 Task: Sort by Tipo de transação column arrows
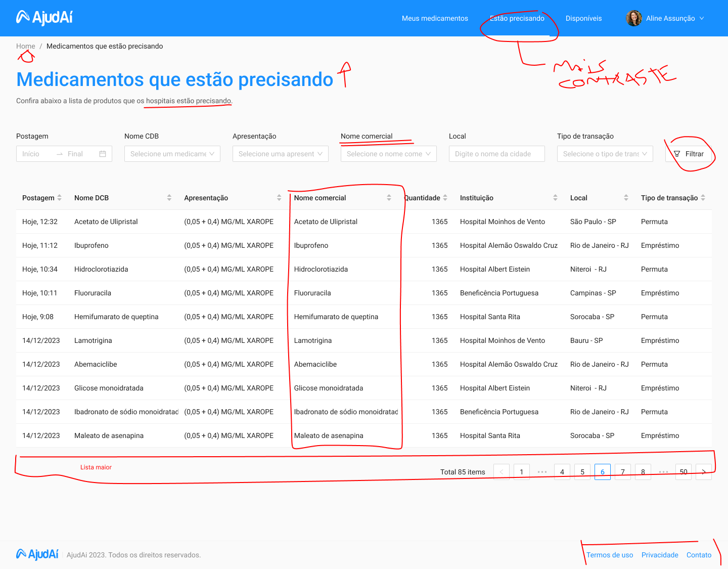[x=703, y=198]
